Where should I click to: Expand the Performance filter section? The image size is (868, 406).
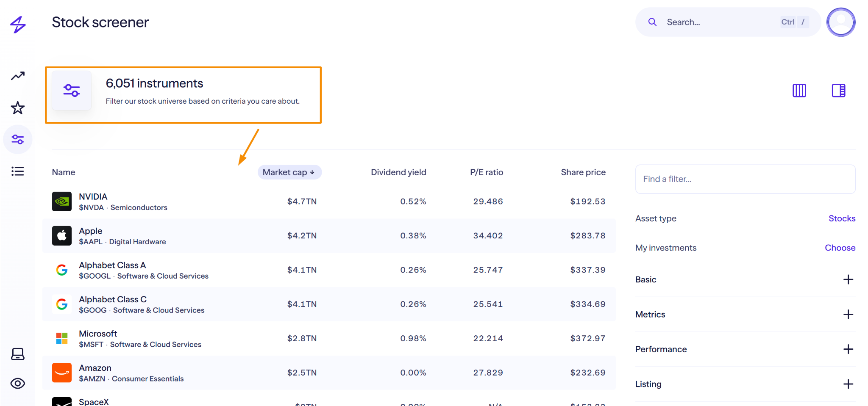click(x=746, y=349)
